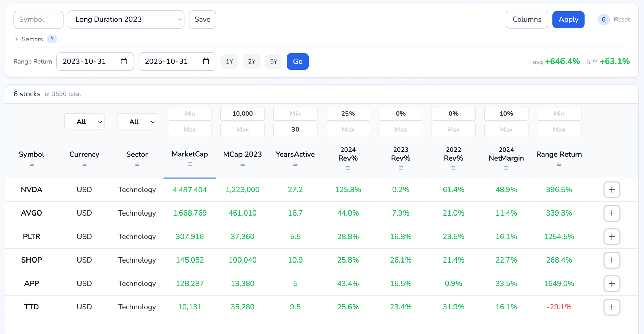Screen dimensions: 644x334
Task: Click the menu icon under Currency column
Action: (84, 164)
